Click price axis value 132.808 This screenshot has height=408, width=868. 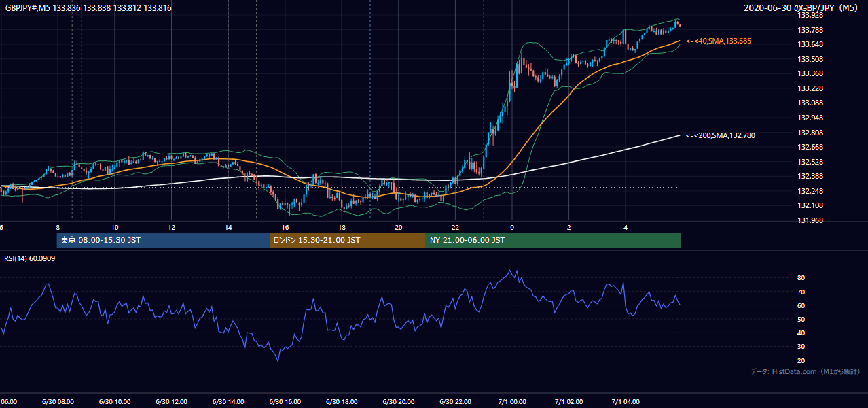810,133
